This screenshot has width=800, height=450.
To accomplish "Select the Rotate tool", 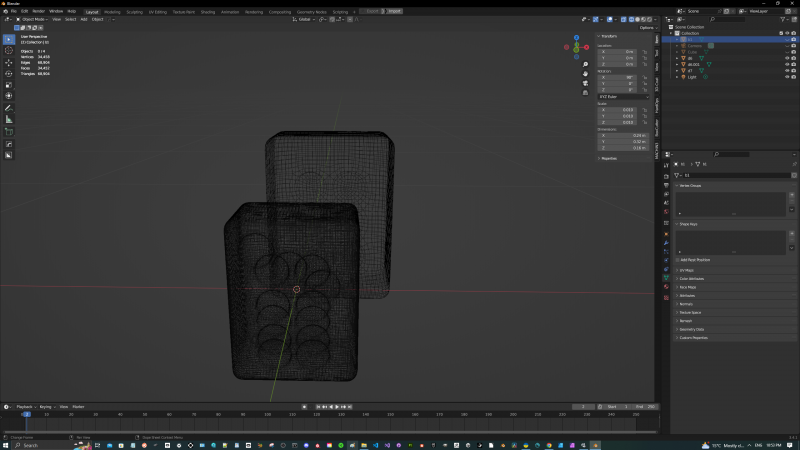I will (x=9, y=73).
